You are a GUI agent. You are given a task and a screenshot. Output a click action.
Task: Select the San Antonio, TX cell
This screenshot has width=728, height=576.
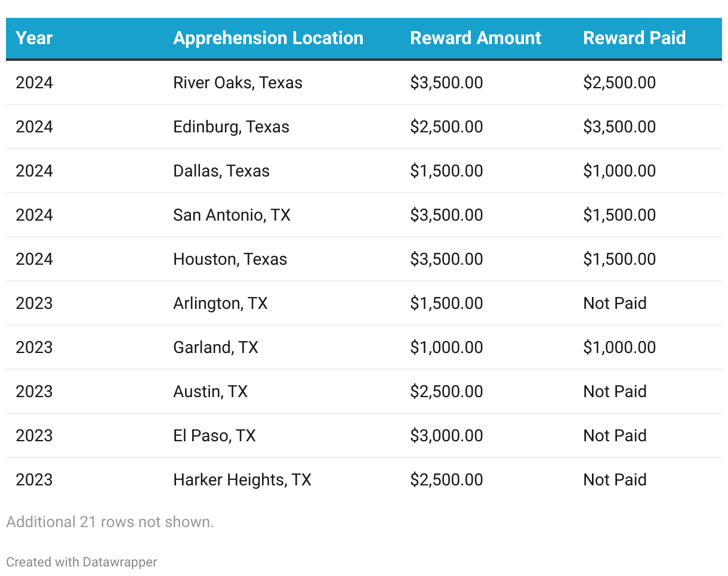[232, 215]
